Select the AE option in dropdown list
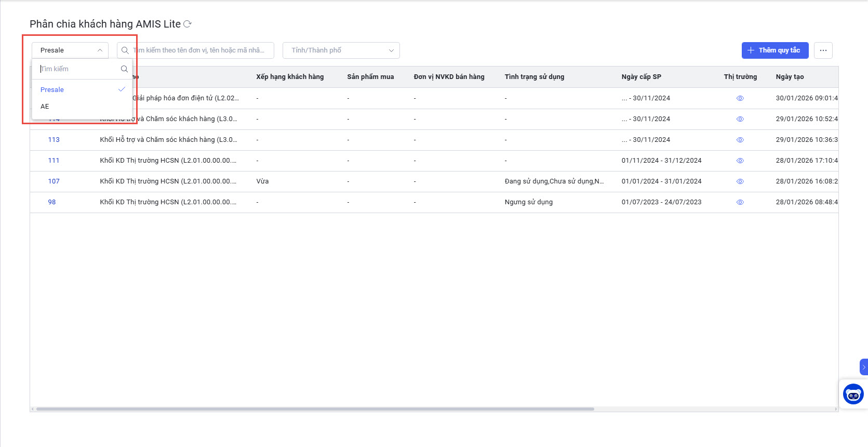The image size is (868, 447). coord(45,107)
